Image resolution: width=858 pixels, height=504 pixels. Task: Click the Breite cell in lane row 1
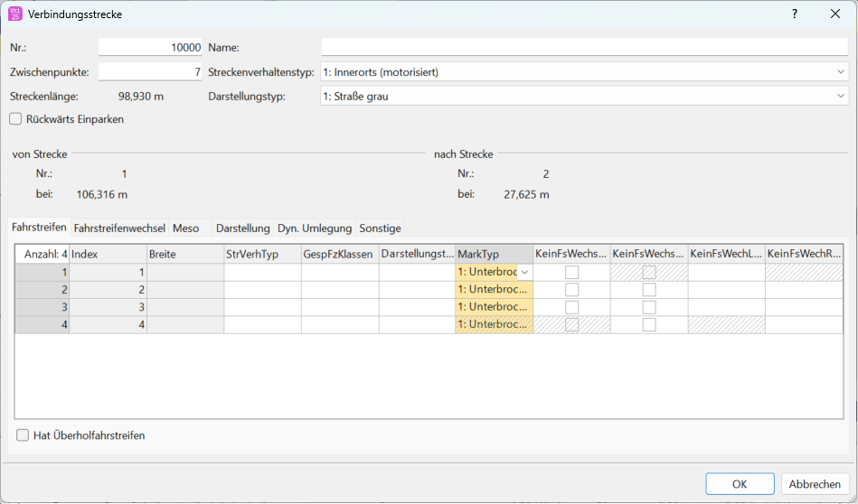[x=184, y=273]
